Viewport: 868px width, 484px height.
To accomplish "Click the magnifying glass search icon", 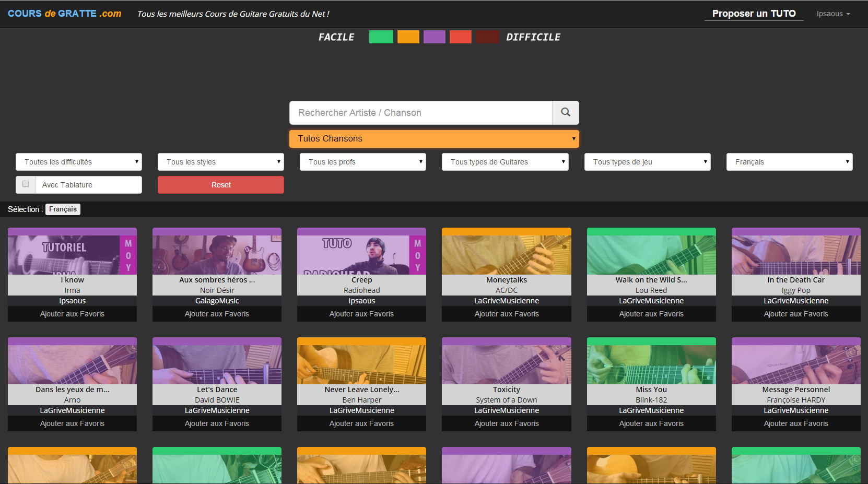I will point(566,112).
